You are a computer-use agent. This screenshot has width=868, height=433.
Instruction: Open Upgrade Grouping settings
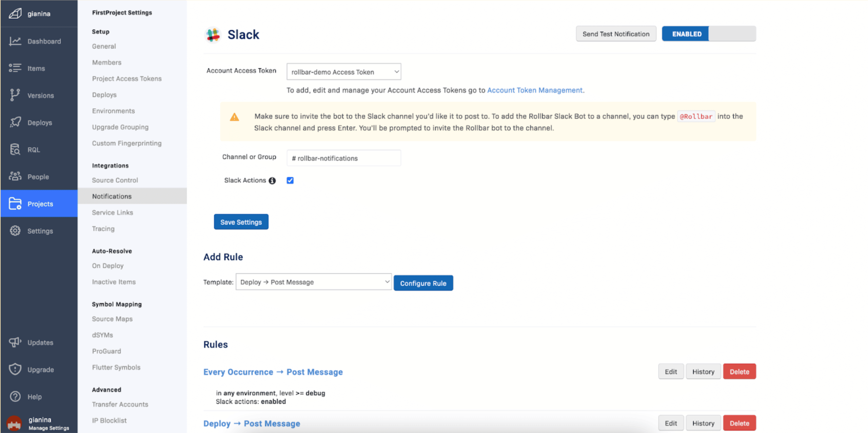pos(120,127)
